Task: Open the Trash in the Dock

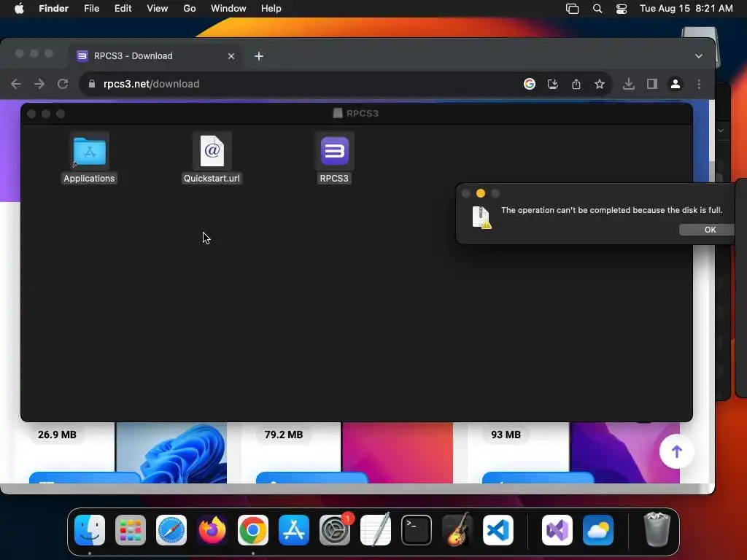Action: point(657,529)
